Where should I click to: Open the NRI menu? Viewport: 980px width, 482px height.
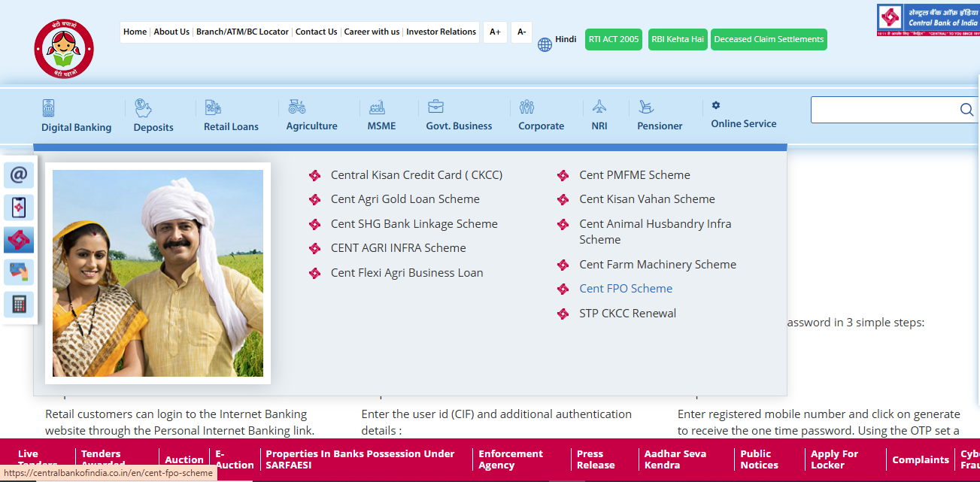click(x=599, y=126)
